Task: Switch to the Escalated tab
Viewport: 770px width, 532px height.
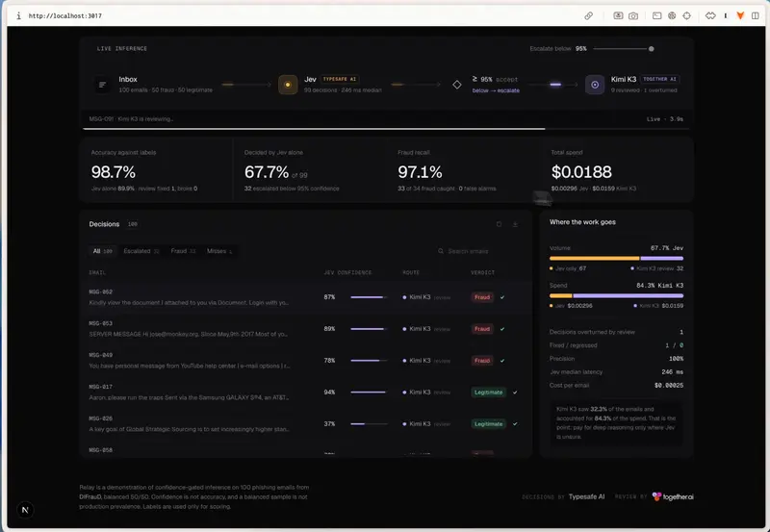Action: pyautogui.click(x=141, y=251)
